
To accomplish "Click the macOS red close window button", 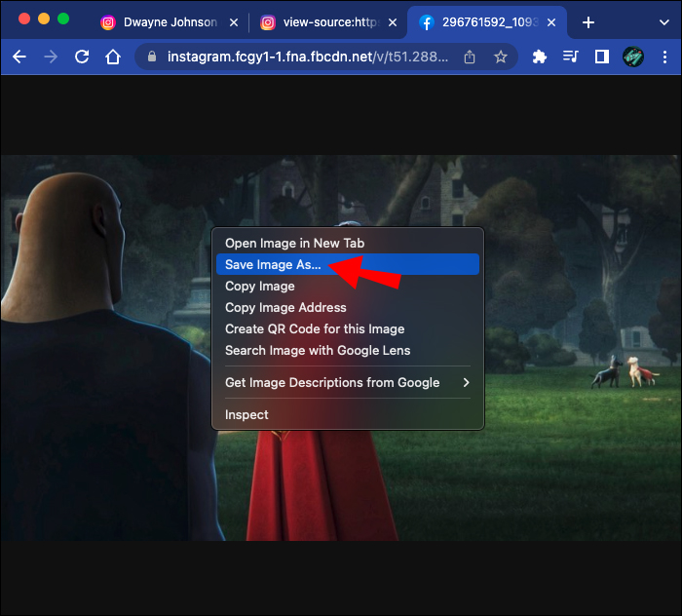I will (x=24, y=19).
